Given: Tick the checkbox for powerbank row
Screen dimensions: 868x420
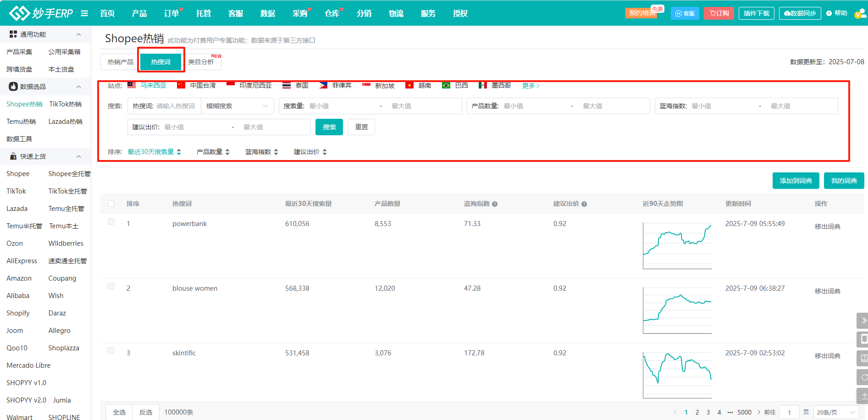Looking at the screenshot, I should pyautogui.click(x=111, y=221).
